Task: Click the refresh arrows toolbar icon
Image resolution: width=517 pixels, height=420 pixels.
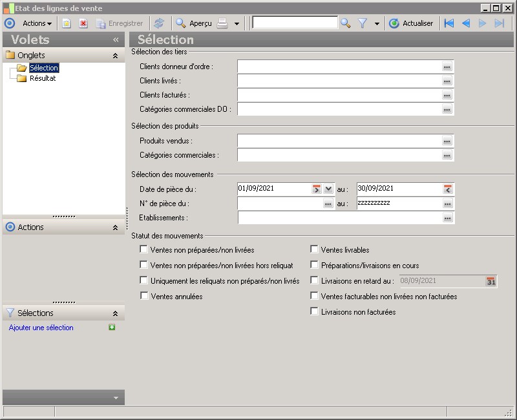Action: pos(159,23)
